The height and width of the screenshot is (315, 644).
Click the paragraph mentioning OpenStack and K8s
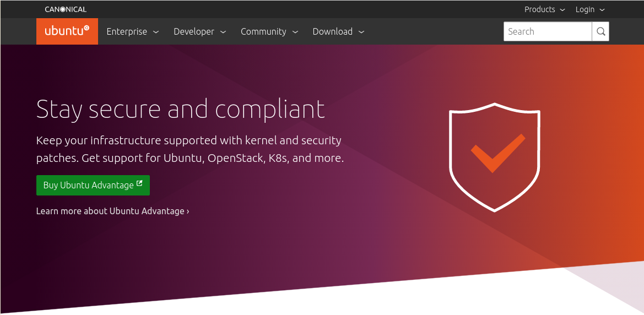click(x=190, y=149)
